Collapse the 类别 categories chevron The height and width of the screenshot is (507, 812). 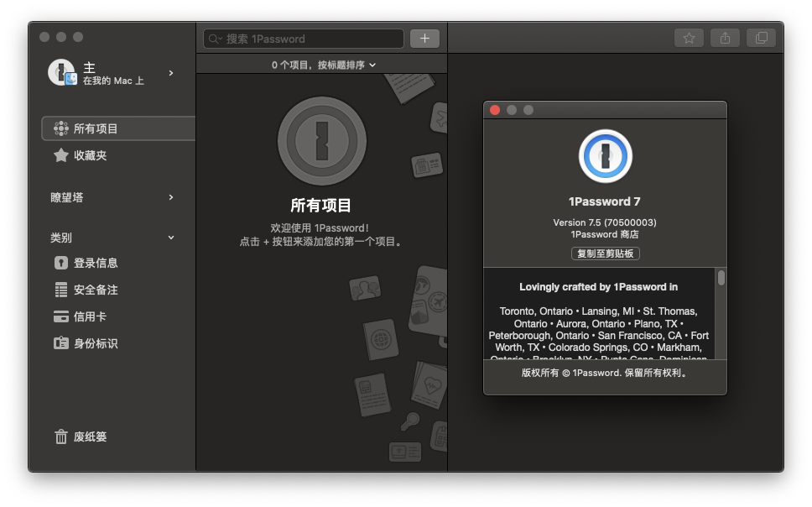(x=171, y=238)
